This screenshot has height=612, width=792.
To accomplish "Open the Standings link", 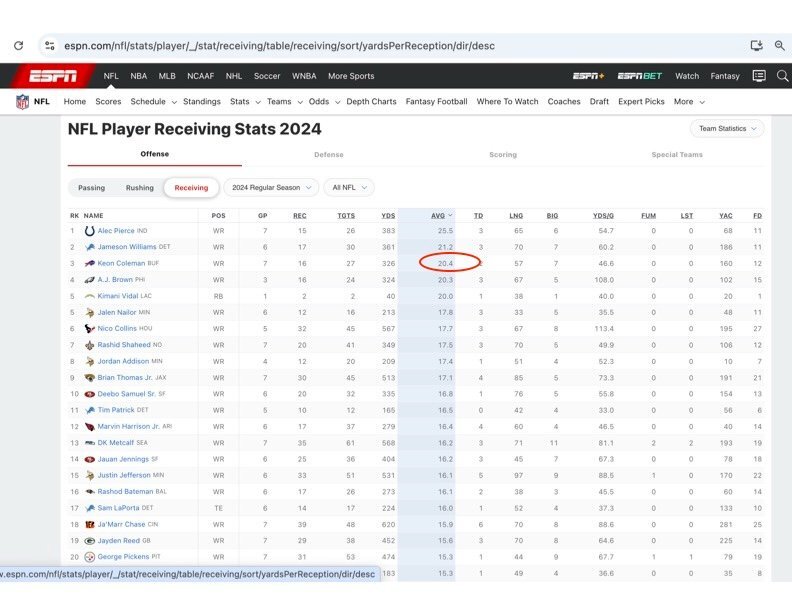I will (202, 101).
